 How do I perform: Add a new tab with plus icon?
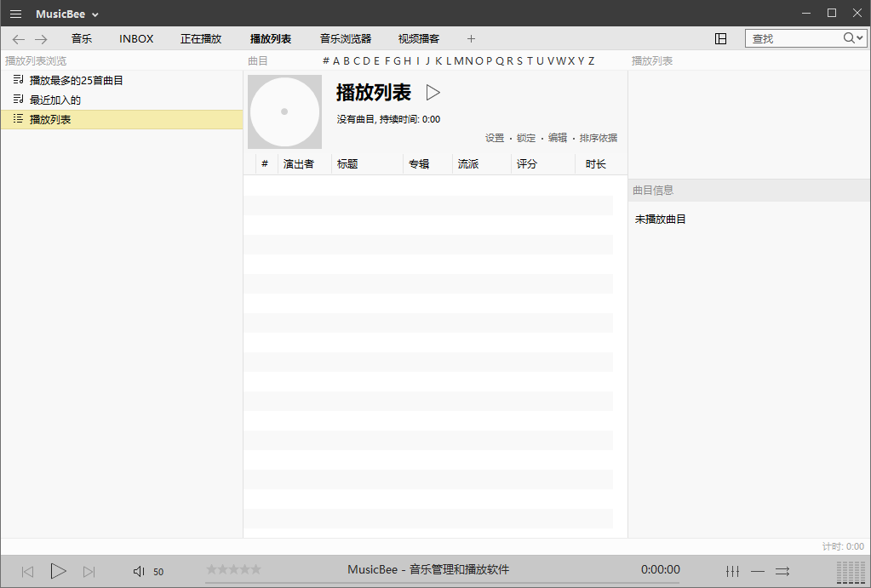[x=471, y=39]
